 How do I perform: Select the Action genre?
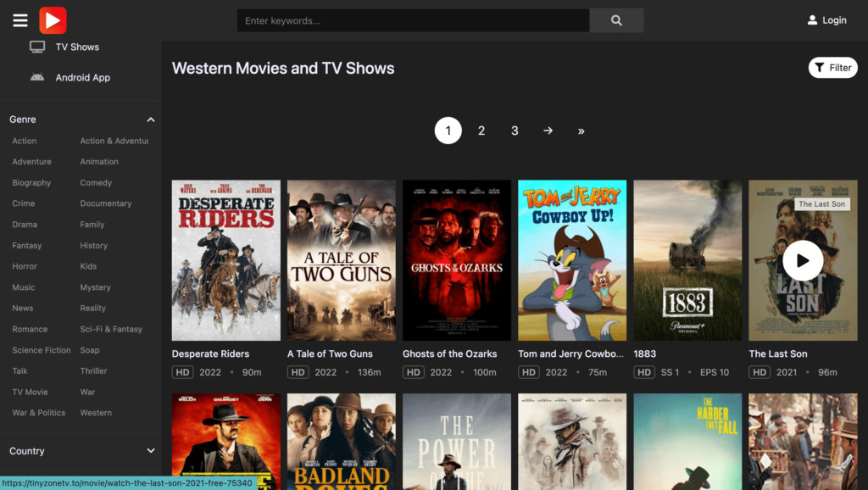click(25, 141)
